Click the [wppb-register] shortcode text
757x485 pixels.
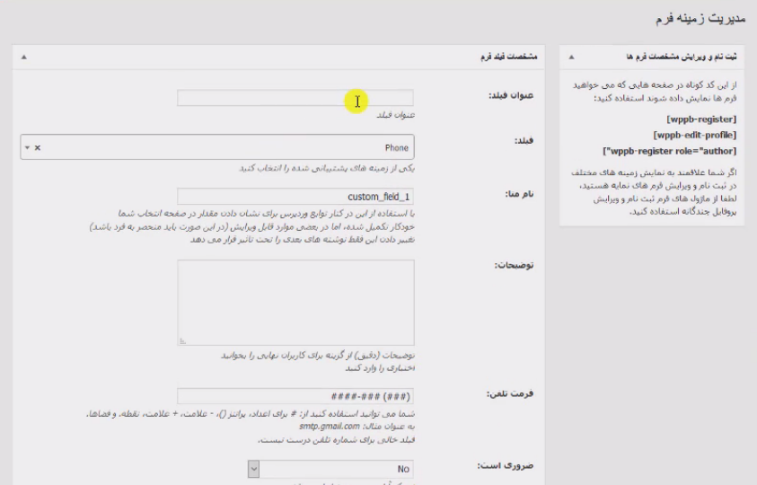701,119
